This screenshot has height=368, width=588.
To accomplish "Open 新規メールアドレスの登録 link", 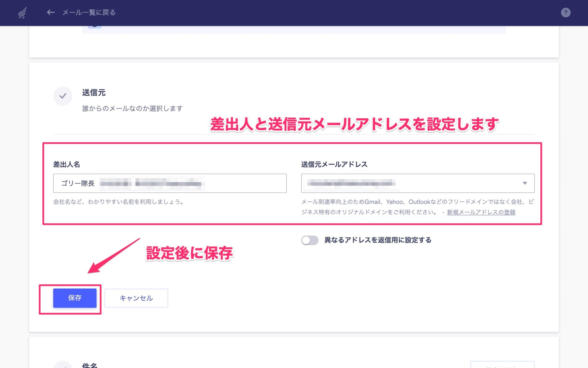I will (481, 212).
